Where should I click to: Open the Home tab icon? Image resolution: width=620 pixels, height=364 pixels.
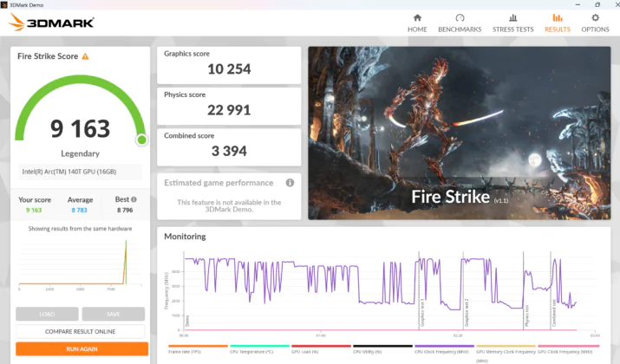(x=417, y=18)
